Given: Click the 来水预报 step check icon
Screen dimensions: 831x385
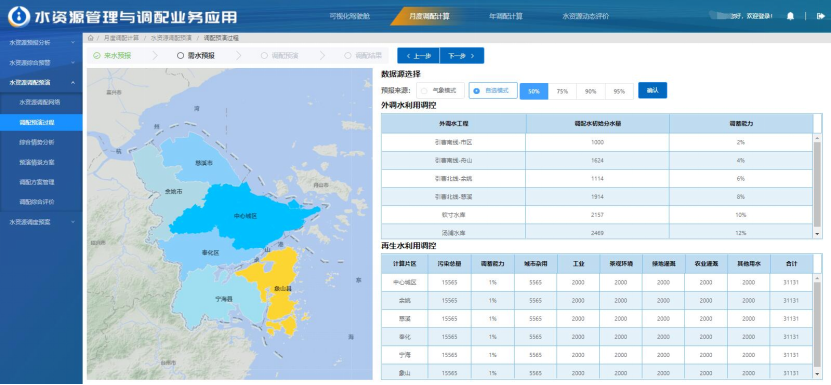Looking at the screenshot, I should [96, 55].
